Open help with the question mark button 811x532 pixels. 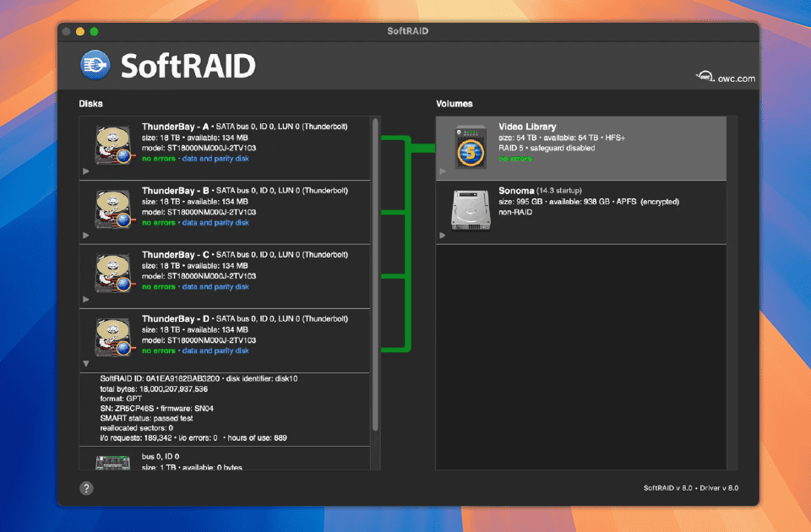[x=86, y=488]
